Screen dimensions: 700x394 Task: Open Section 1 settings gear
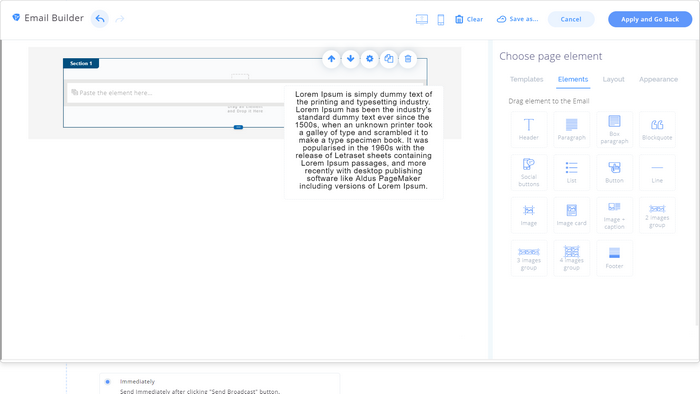pos(370,58)
